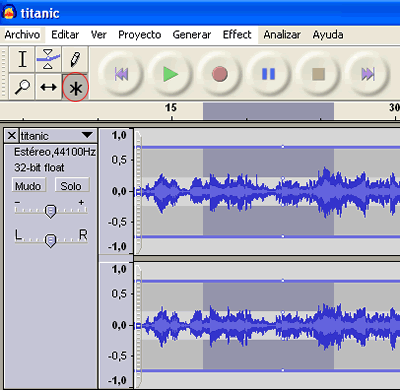
Task: Click the track gain slider knob
Action: click(x=50, y=211)
